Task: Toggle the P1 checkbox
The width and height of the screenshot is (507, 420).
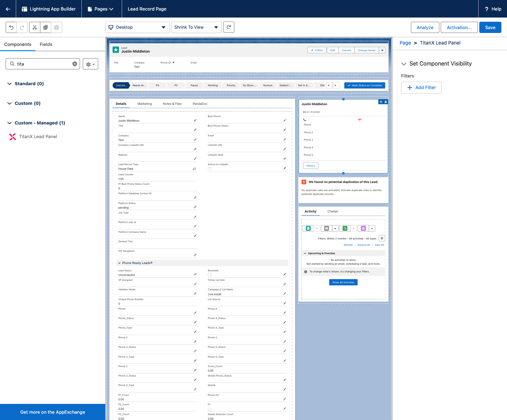Action: pos(209,409)
